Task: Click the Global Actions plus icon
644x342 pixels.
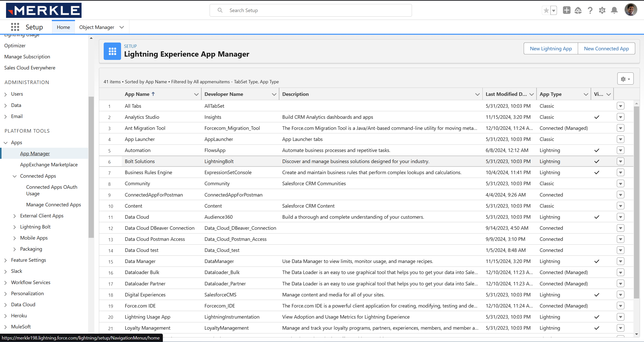Action: (x=566, y=10)
